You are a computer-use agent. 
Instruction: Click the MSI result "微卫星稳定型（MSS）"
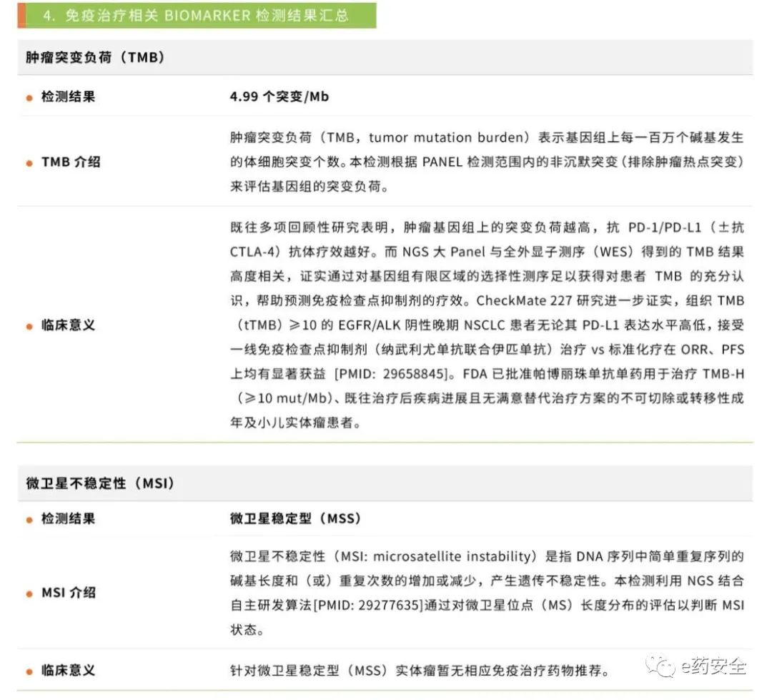[x=296, y=518]
